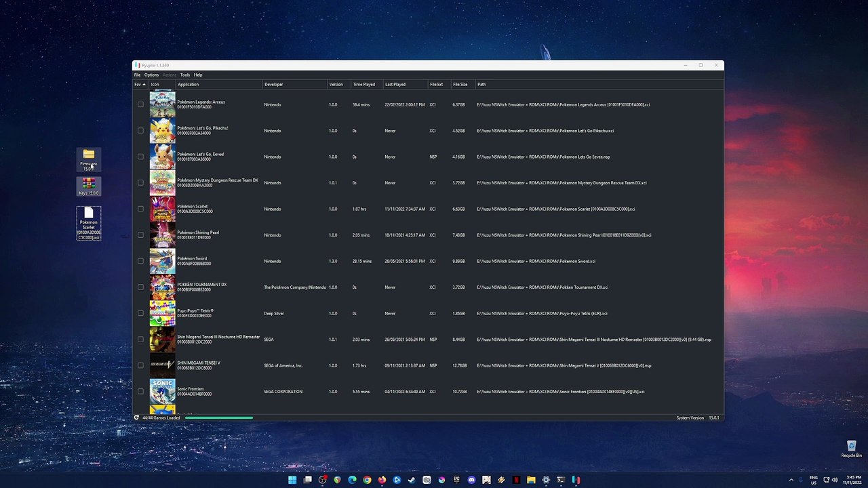Sort games by Time Played column header
Screen dimensions: 868x488
(x=367, y=84)
